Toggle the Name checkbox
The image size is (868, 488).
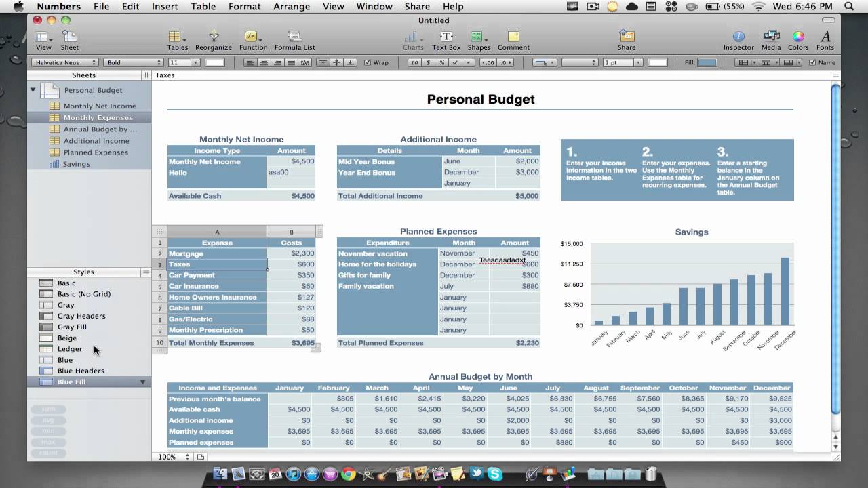812,62
